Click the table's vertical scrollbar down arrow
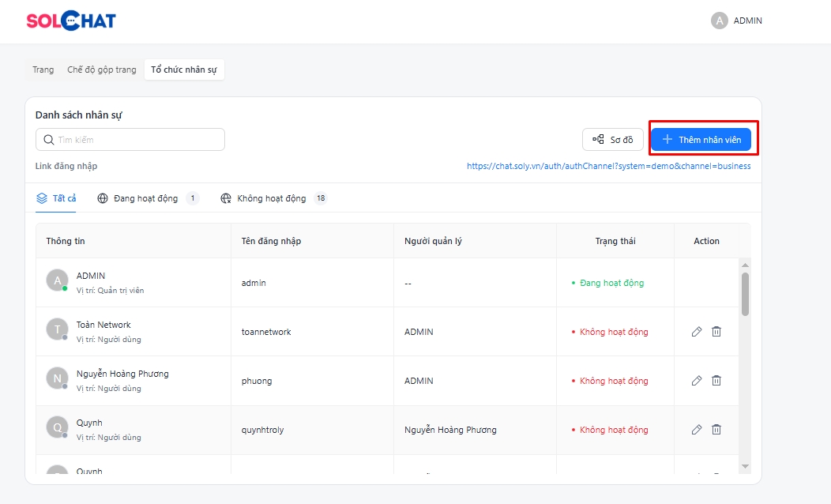Viewport: 831px width, 504px height. pyautogui.click(x=745, y=467)
